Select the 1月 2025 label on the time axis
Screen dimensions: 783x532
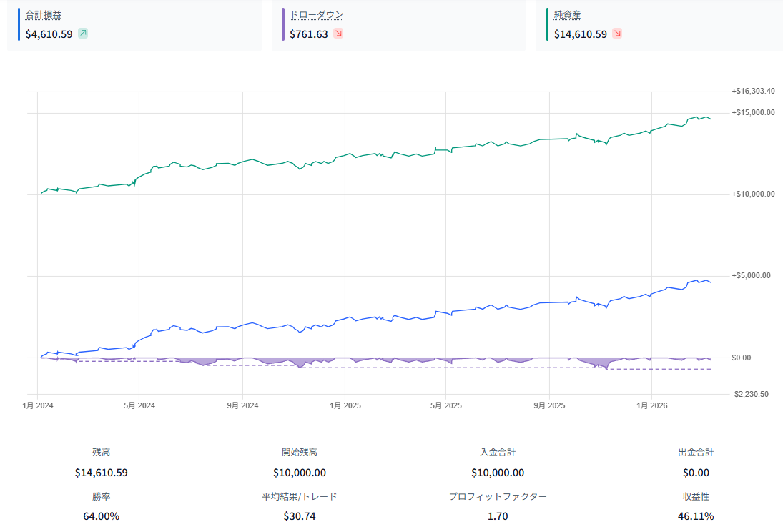pyautogui.click(x=345, y=405)
